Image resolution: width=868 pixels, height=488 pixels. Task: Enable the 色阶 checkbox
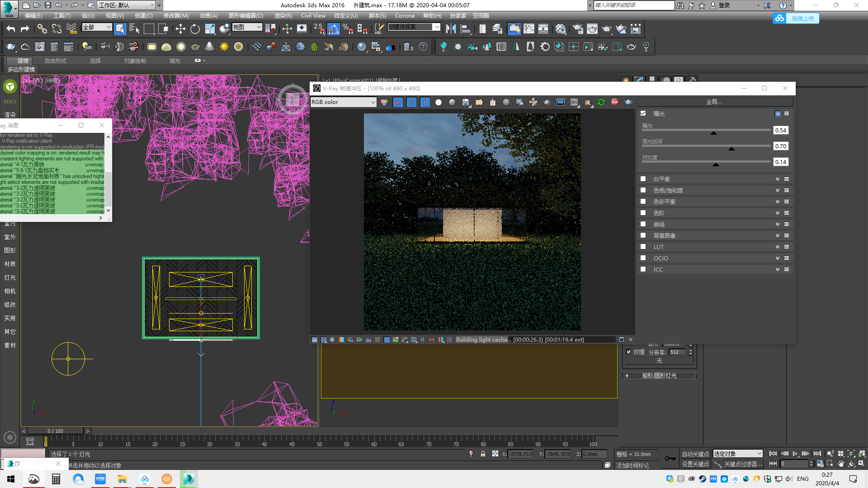[x=643, y=213]
